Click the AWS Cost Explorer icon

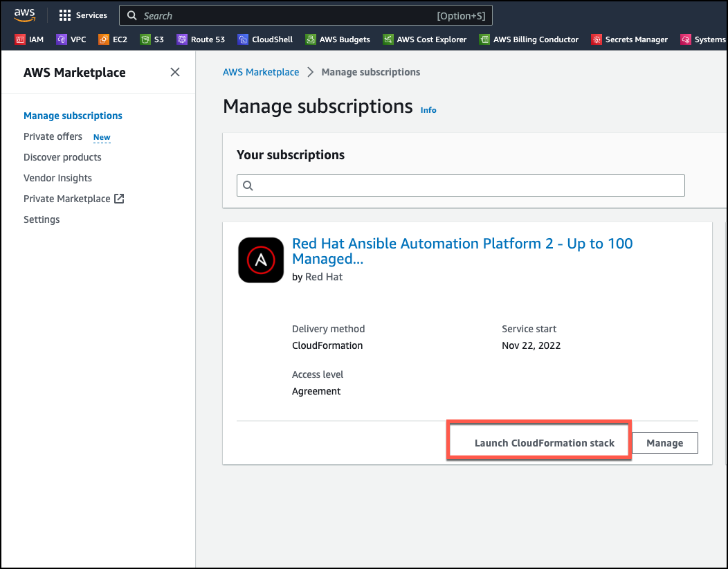point(388,39)
